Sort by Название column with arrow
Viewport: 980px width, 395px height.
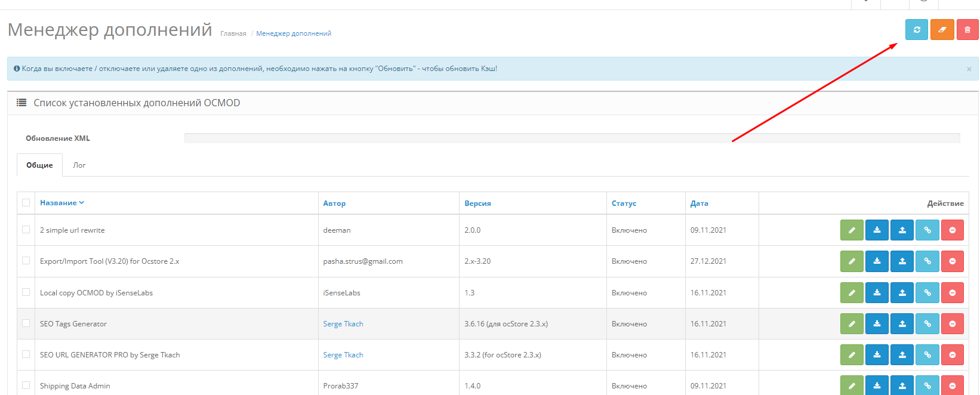click(x=61, y=203)
